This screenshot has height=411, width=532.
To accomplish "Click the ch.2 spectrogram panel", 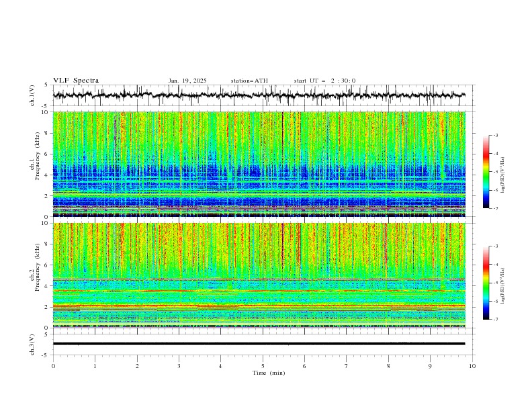I will click(x=259, y=275).
